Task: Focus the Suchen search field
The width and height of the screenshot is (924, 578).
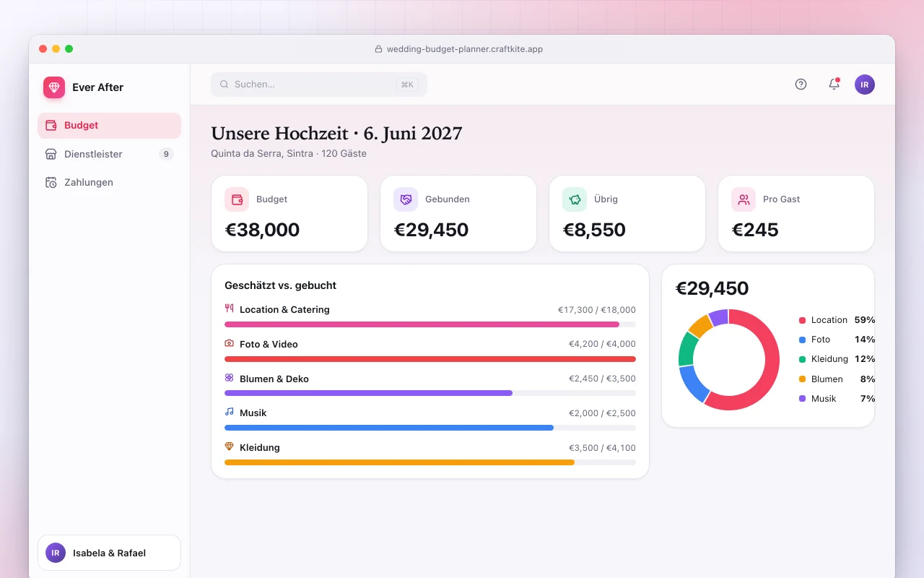Action: coord(319,85)
